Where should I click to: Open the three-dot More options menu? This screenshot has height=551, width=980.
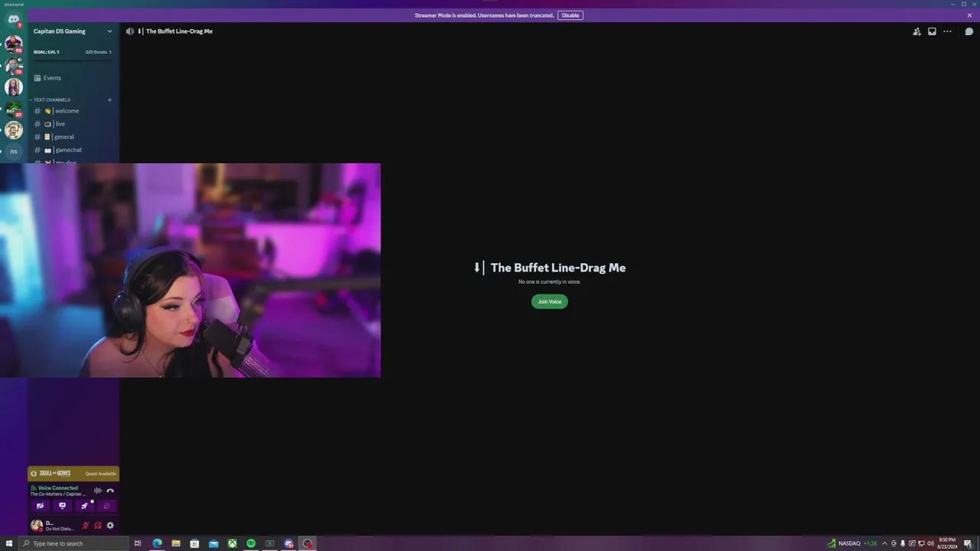[x=947, y=31]
